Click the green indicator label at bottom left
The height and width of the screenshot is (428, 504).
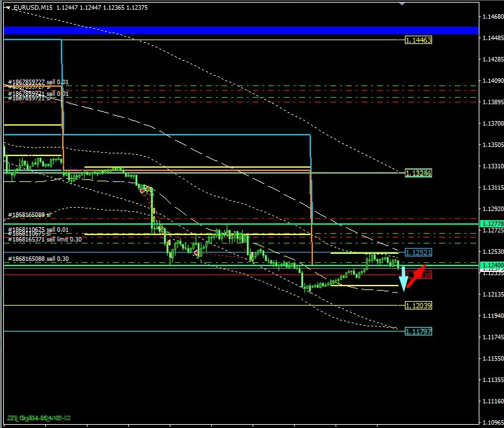pyautogui.click(x=38, y=418)
